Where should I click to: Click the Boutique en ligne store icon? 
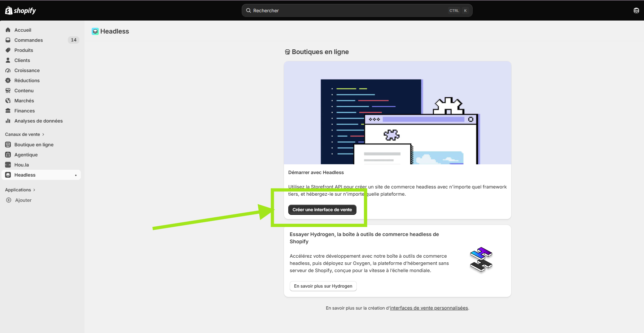click(8, 145)
